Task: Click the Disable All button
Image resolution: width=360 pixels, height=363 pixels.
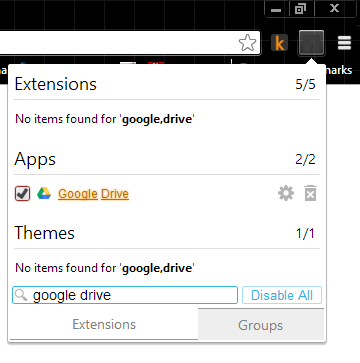Action: (x=282, y=295)
